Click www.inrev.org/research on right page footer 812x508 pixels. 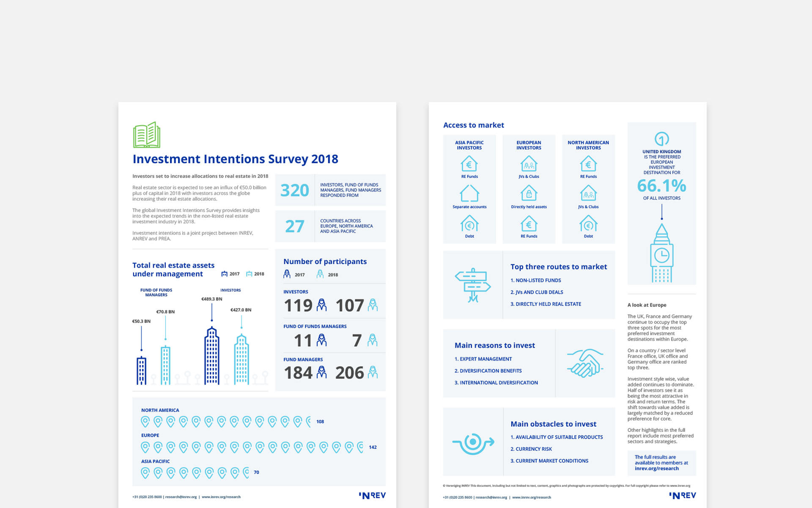[x=532, y=497]
